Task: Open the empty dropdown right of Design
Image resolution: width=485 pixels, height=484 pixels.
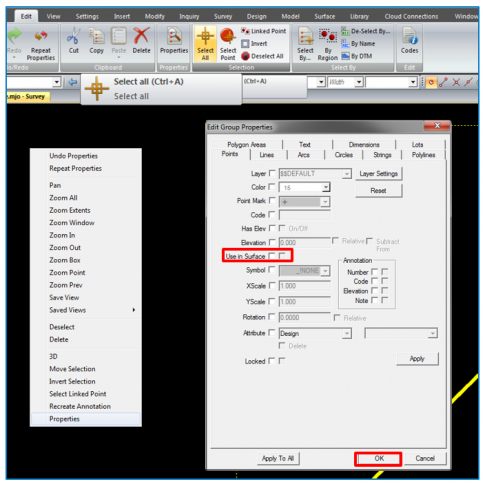Action: tap(433, 333)
